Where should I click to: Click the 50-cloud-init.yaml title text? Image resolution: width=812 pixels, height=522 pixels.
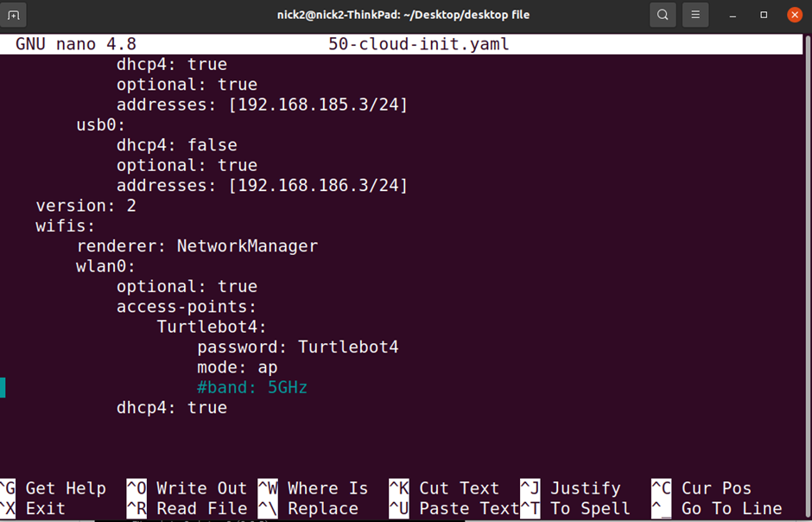tap(420, 43)
